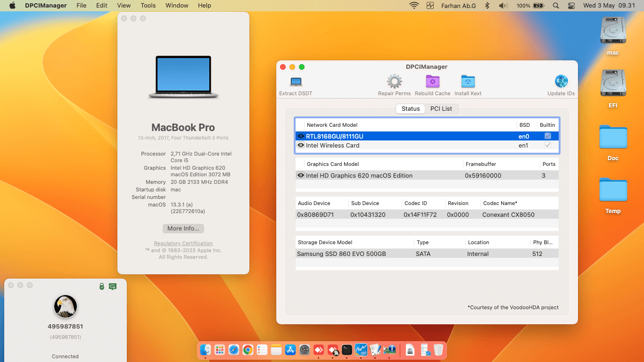Click the Update IDs globe icon

[561, 82]
